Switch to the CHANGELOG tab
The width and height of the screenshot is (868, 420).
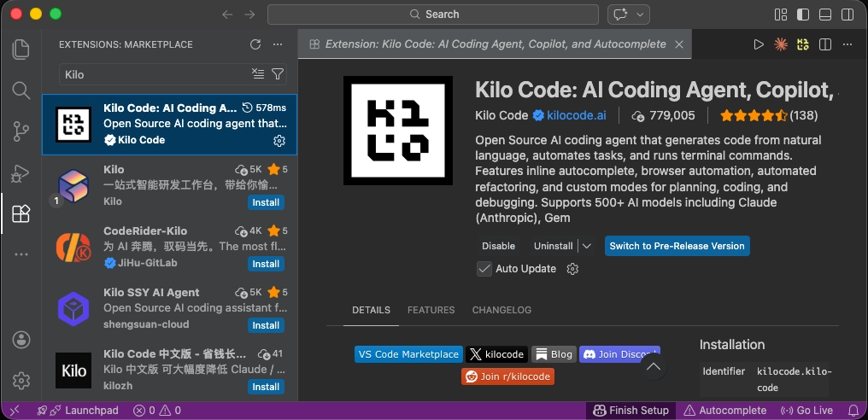501,310
